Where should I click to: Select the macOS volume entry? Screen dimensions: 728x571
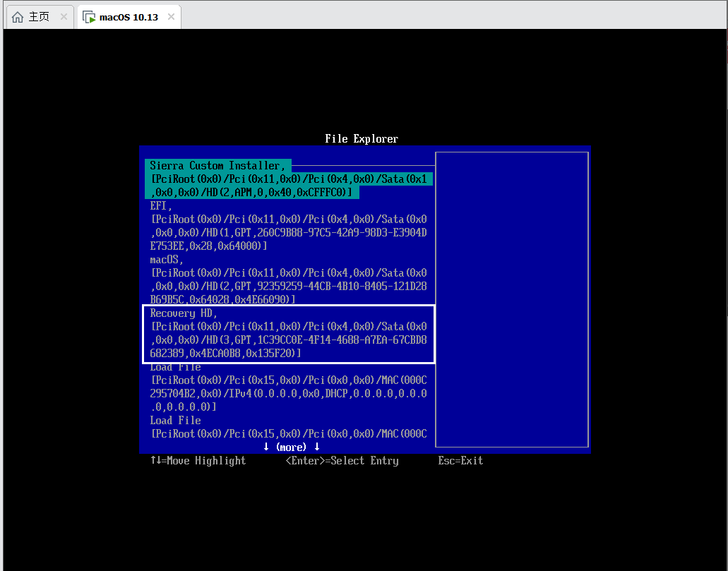click(288, 280)
